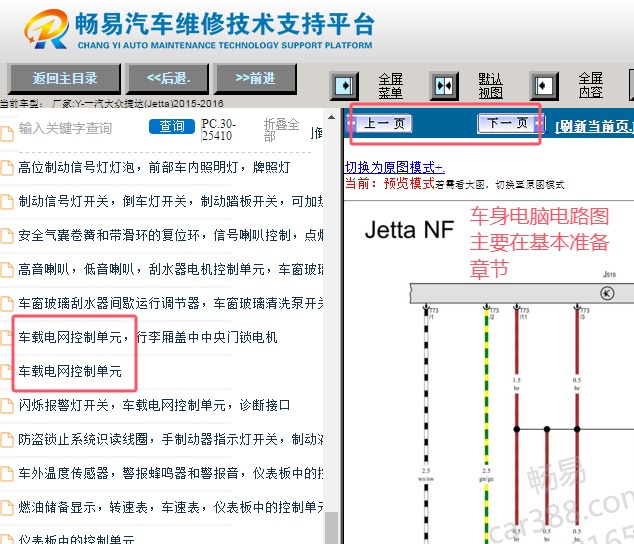Select the 默认视图 label
Screen dimensions: 634x544
pos(490,86)
